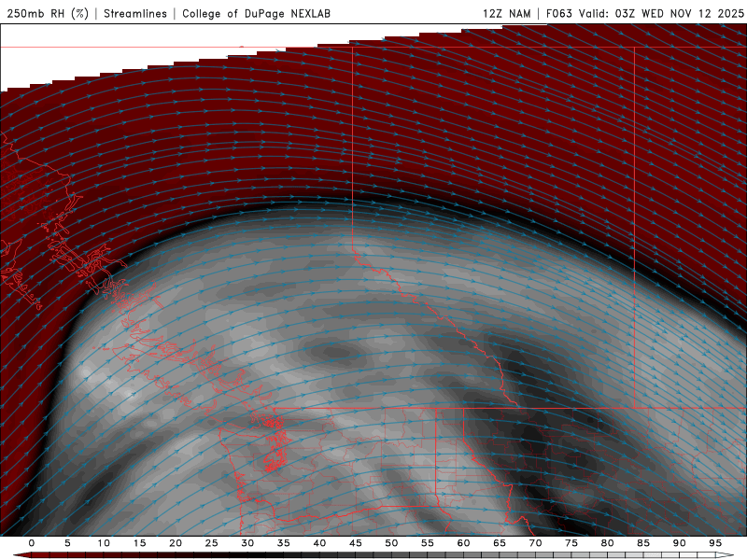Click the colorbar label "75"

point(571,543)
